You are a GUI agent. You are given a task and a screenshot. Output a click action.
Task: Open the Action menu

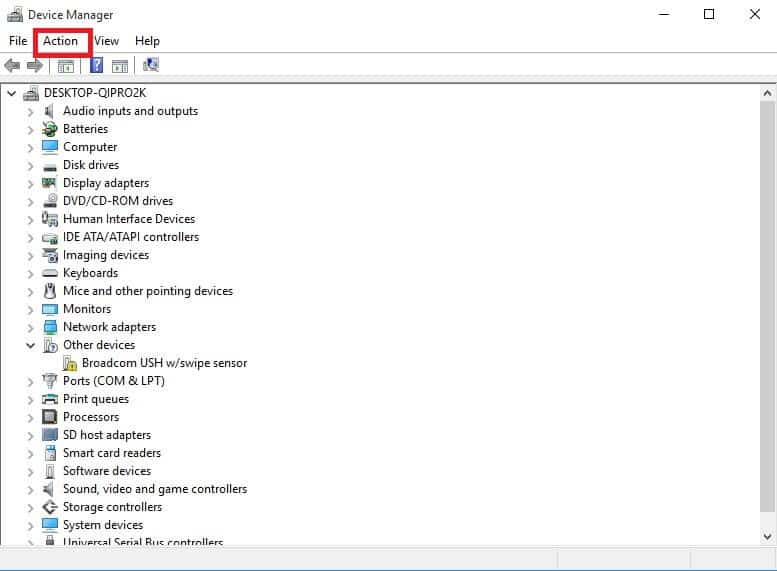[60, 41]
